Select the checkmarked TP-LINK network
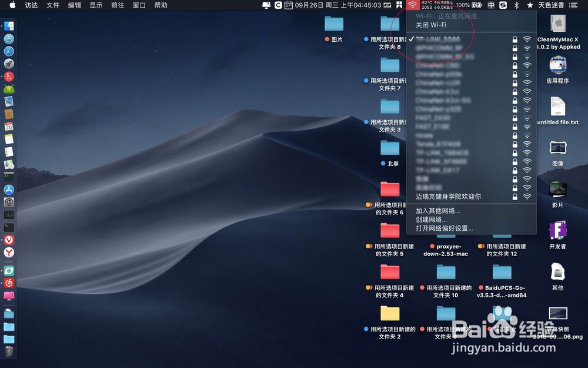This screenshot has width=588, height=368. tap(438, 40)
